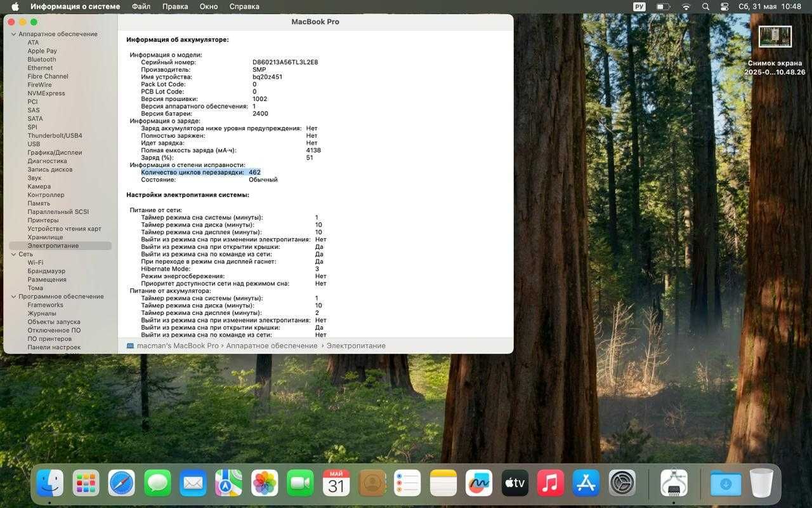Click macman's MacBook Pro in path bar

[173, 346]
